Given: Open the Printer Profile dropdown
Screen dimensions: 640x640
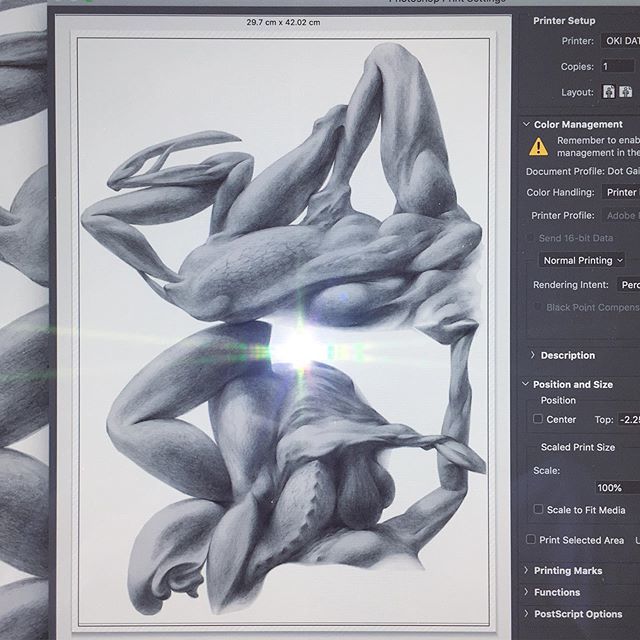Looking at the screenshot, I should 621,216.
